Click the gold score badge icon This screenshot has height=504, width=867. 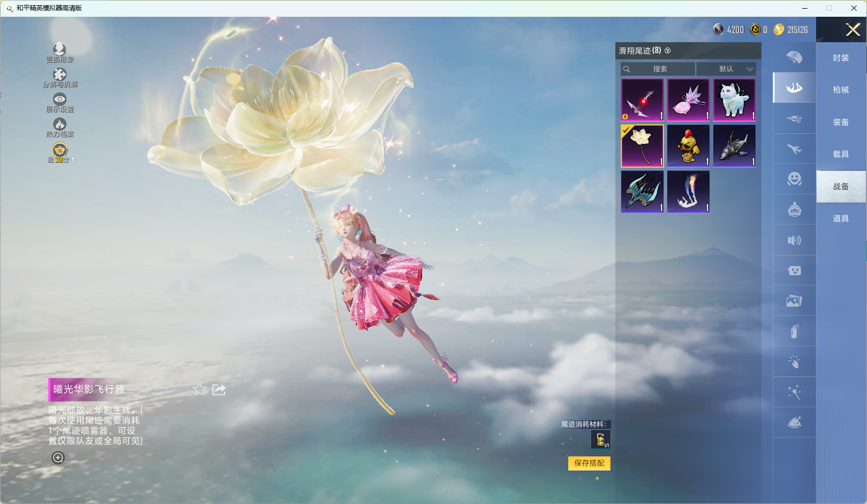point(60,152)
